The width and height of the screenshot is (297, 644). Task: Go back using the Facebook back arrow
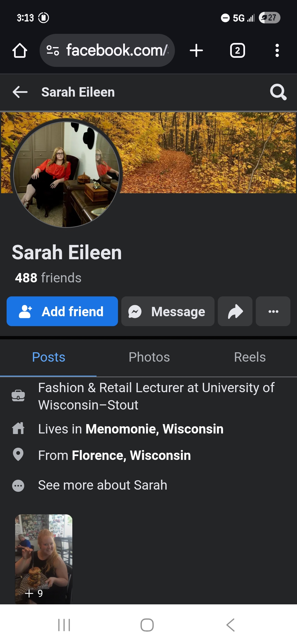point(20,92)
